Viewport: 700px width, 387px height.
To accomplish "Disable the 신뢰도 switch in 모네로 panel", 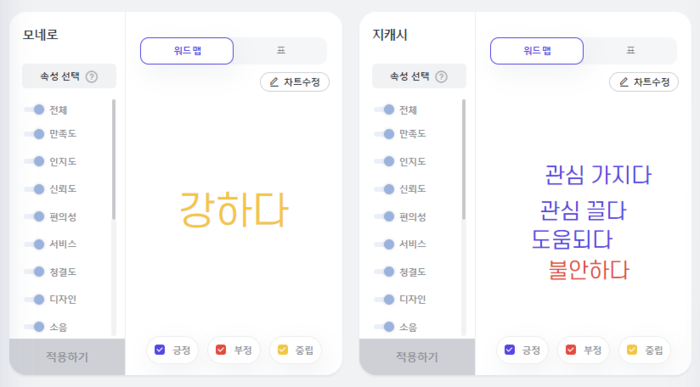I will (34, 189).
